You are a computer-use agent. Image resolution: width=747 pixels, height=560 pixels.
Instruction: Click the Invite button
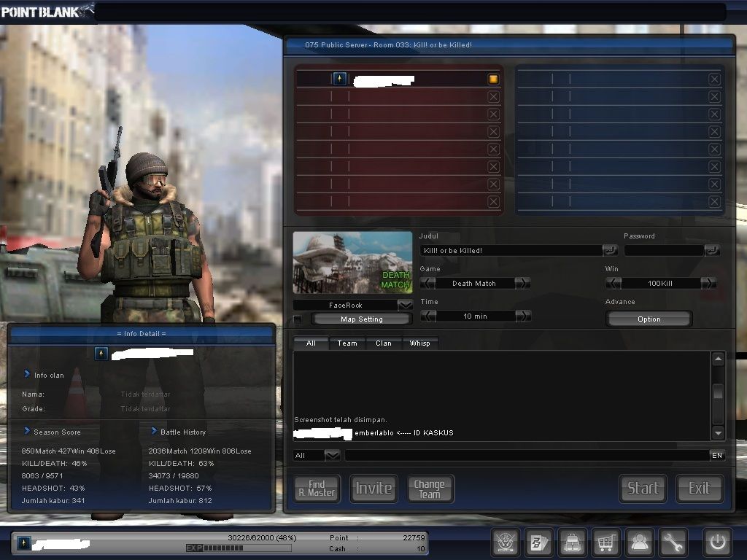pyautogui.click(x=374, y=489)
